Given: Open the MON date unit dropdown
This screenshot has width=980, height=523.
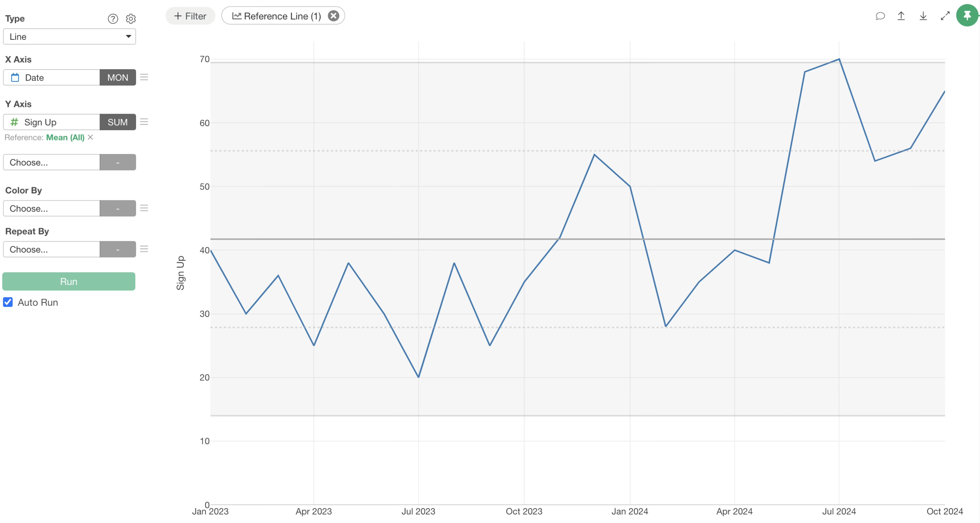Looking at the screenshot, I should [118, 78].
